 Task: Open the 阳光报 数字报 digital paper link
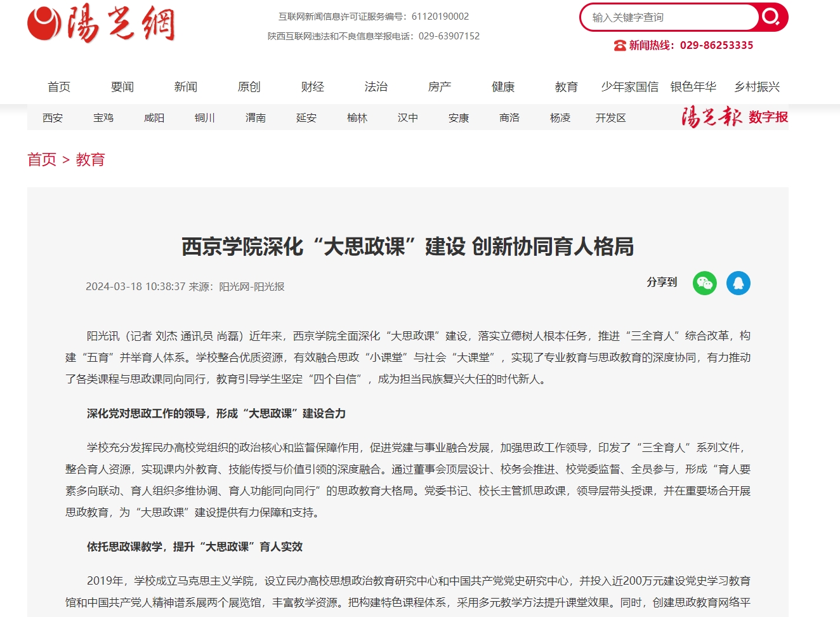pos(735,117)
